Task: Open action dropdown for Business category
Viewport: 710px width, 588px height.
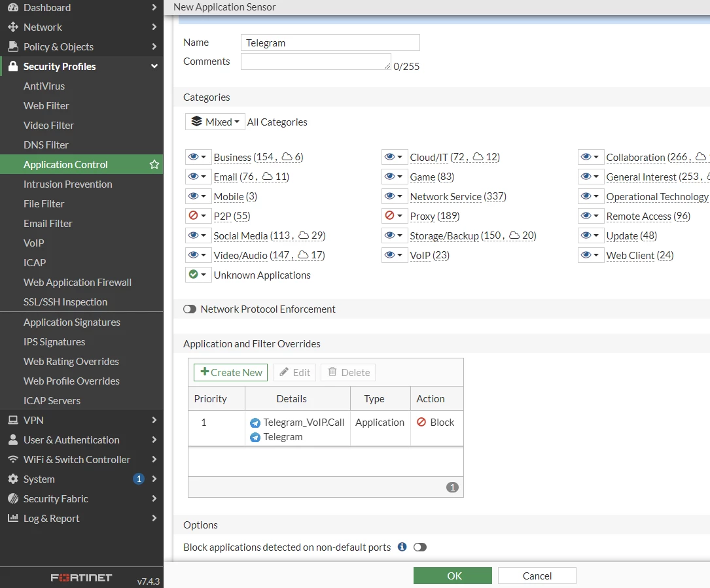Action: [x=198, y=156]
